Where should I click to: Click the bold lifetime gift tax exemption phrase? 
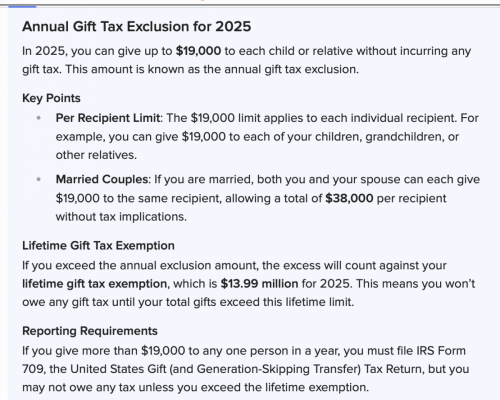click(95, 284)
